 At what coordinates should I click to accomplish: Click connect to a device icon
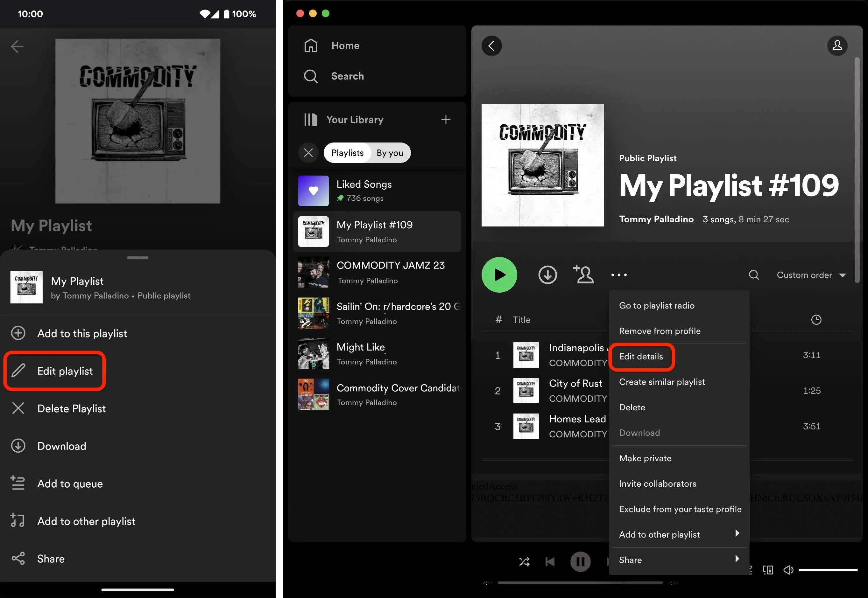point(767,570)
